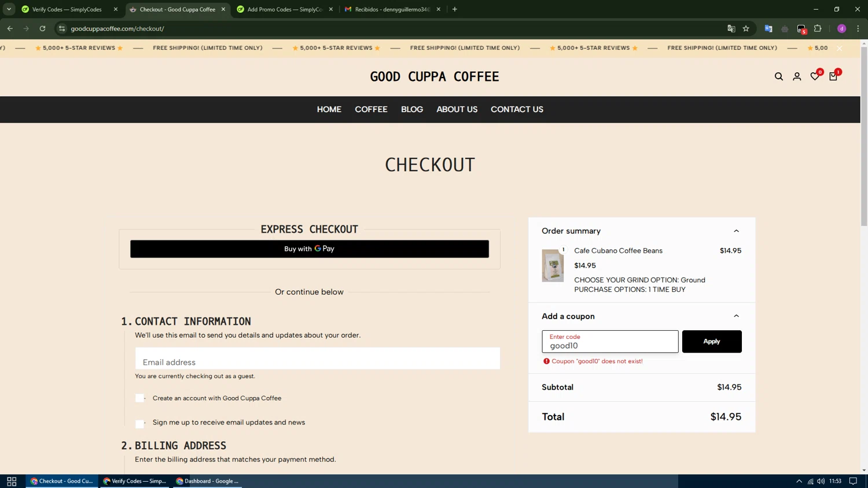Reload the checkout page
Image resolution: width=868 pixels, height=488 pixels.
42,28
